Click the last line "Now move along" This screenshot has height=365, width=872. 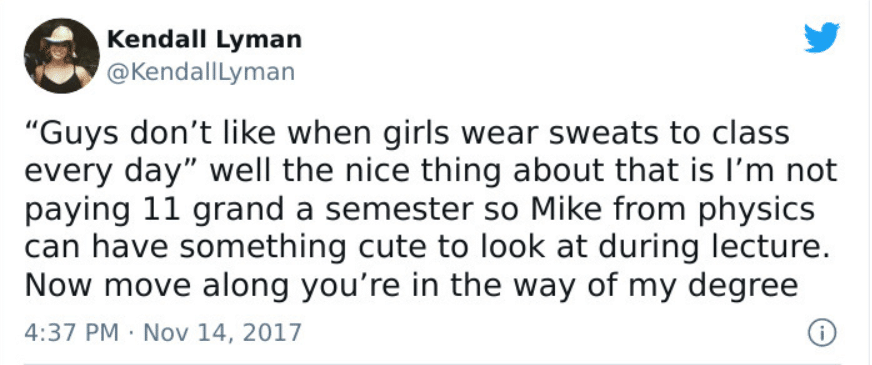click(412, 286)
